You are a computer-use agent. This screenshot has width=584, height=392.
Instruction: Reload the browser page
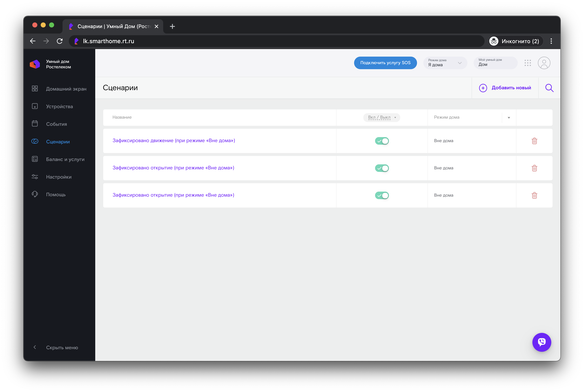click(60, 41)
